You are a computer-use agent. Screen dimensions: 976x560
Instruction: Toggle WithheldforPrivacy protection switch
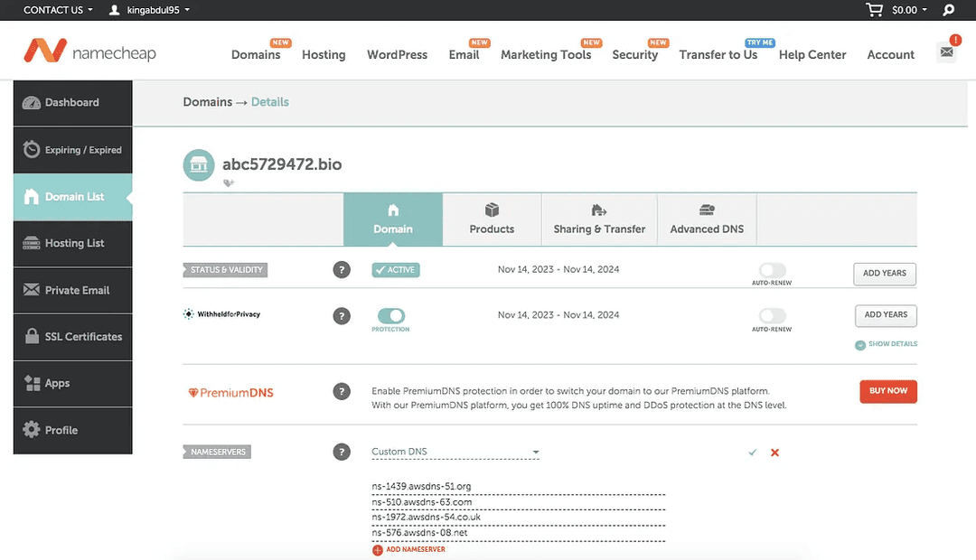[391, 315]
